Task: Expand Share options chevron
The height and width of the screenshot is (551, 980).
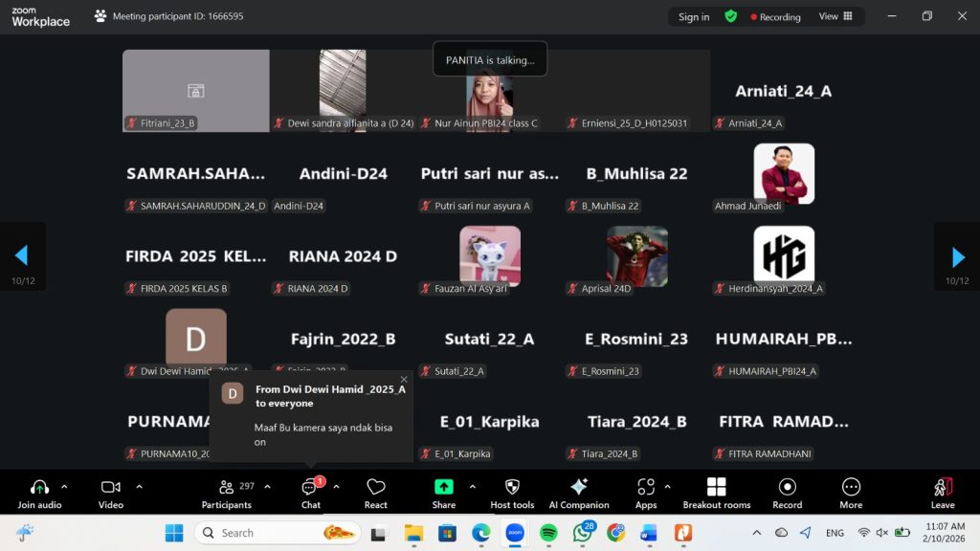Action: (x=472, y=486)
